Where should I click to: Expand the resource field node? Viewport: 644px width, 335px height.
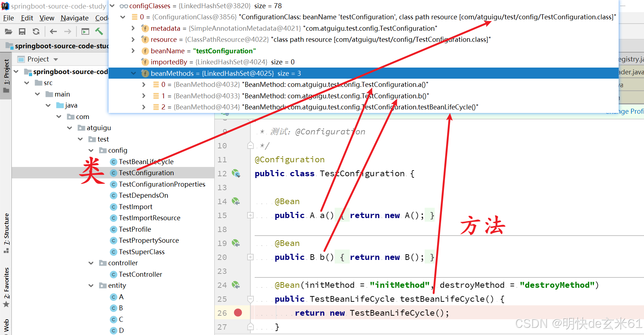133,39
